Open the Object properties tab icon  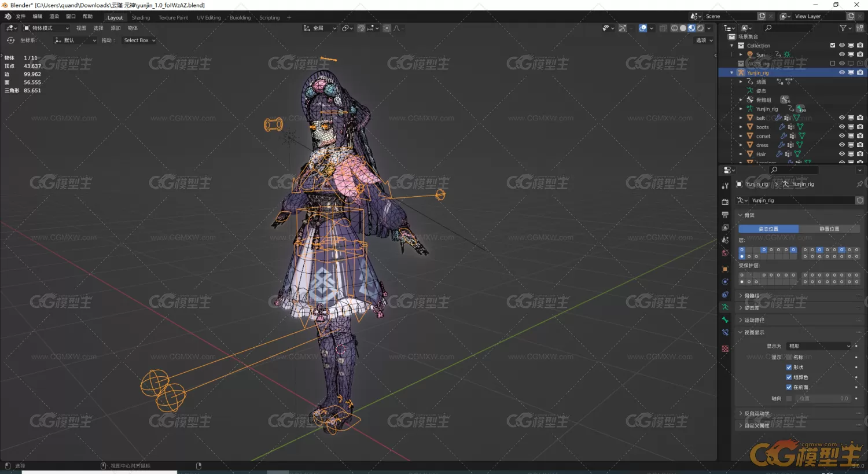click(x=725, y=269)
